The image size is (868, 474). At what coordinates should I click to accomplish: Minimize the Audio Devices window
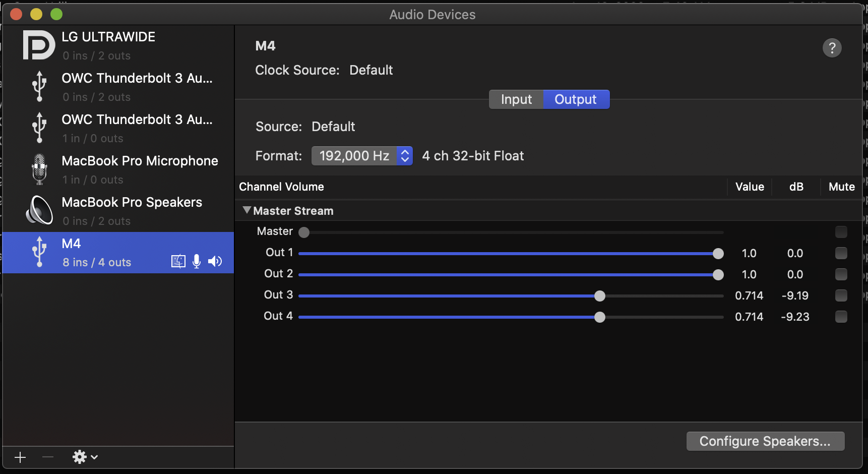tap(36, 14)
